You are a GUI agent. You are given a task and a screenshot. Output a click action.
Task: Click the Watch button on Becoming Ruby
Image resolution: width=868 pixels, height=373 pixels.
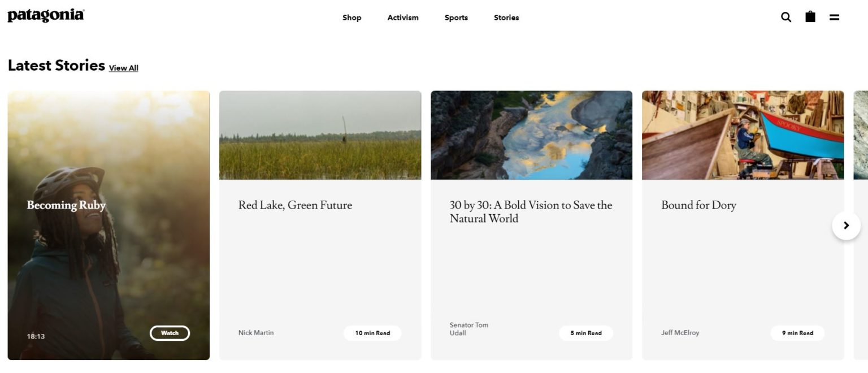[170, 333]
